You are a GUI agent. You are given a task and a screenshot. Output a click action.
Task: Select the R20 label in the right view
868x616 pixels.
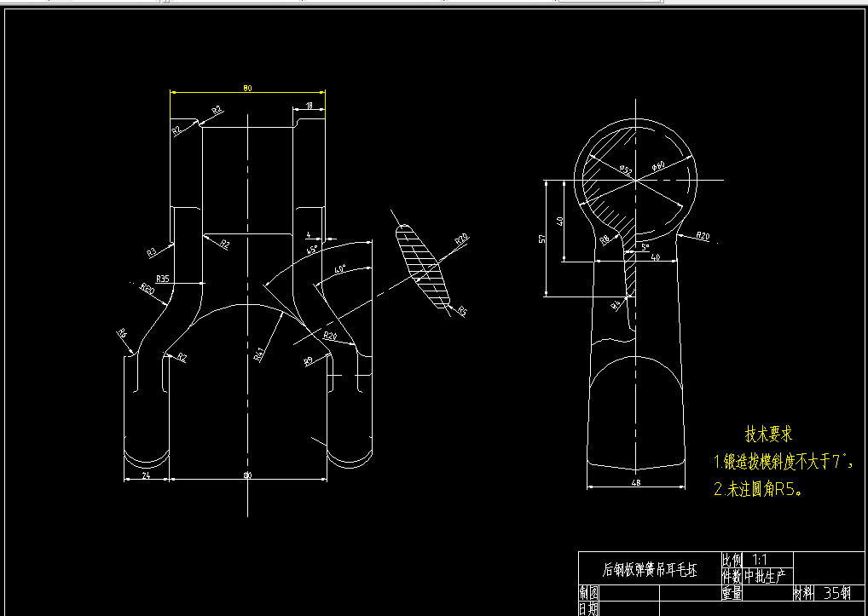703,236
